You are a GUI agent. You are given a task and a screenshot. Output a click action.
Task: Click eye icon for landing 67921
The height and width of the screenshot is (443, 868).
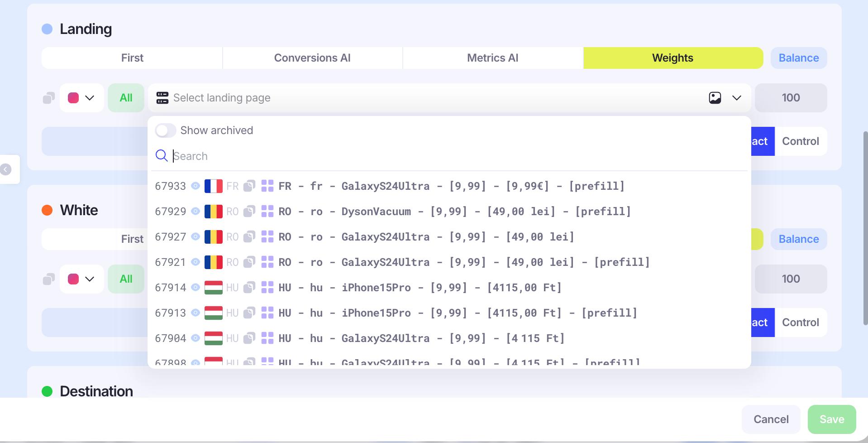click(196, 262)
